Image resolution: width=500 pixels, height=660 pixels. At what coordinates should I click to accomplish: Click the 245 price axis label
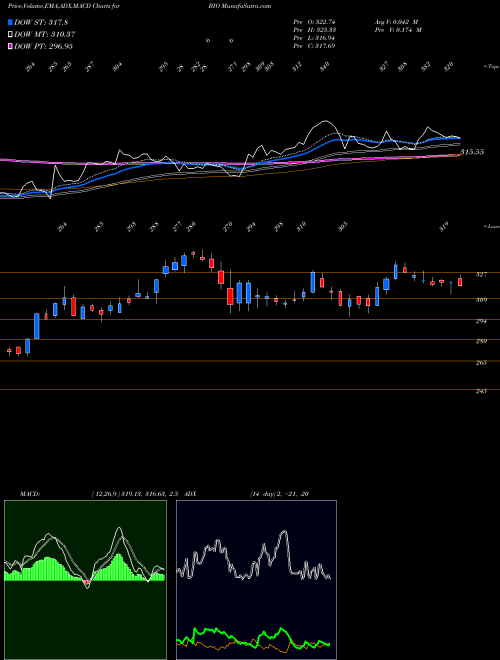point(481,391)
